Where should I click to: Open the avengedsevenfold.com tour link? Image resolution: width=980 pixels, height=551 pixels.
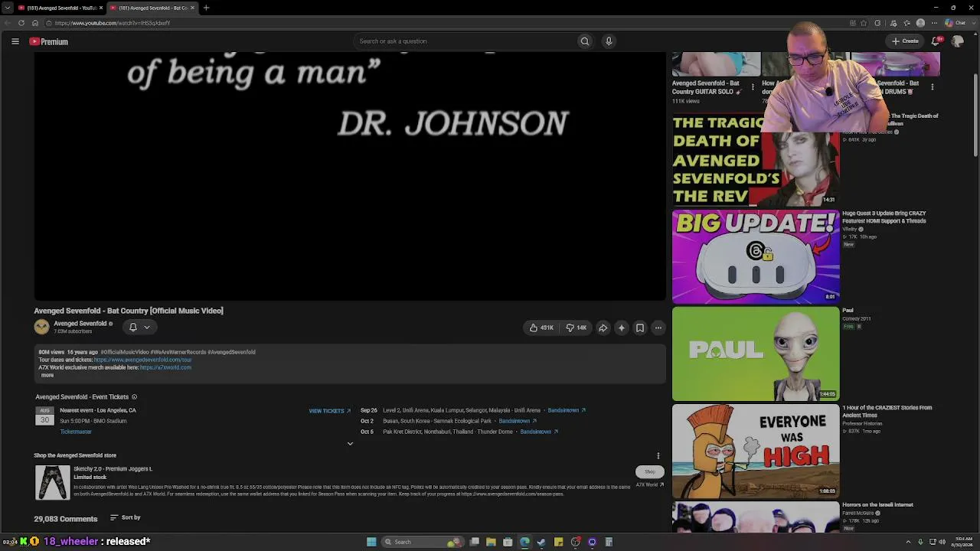[143, 360]
